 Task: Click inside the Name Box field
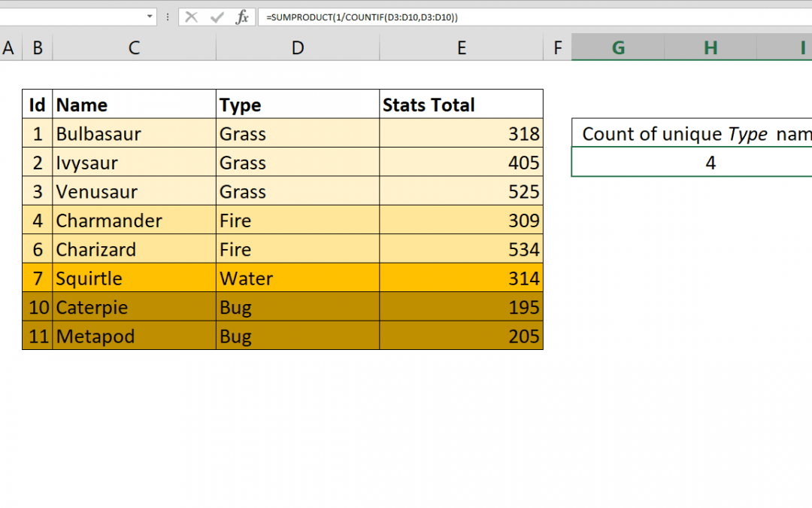(x=75, y=17)
